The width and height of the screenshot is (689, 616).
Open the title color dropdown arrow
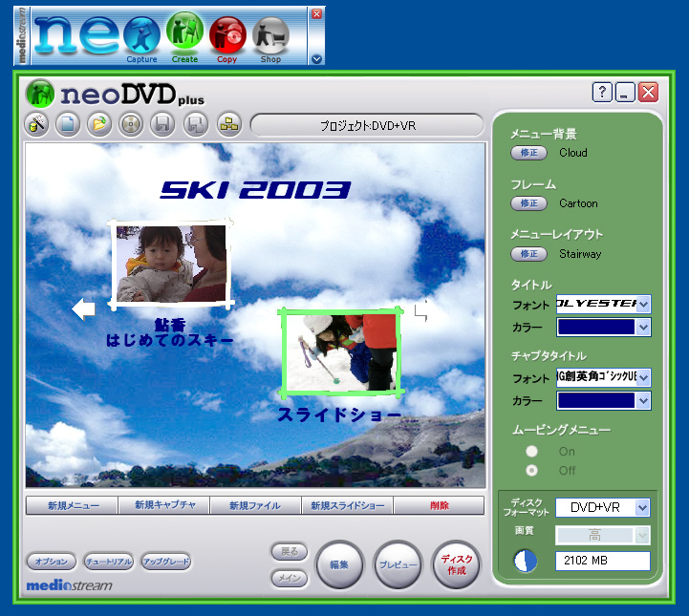(x=643, y=327)
